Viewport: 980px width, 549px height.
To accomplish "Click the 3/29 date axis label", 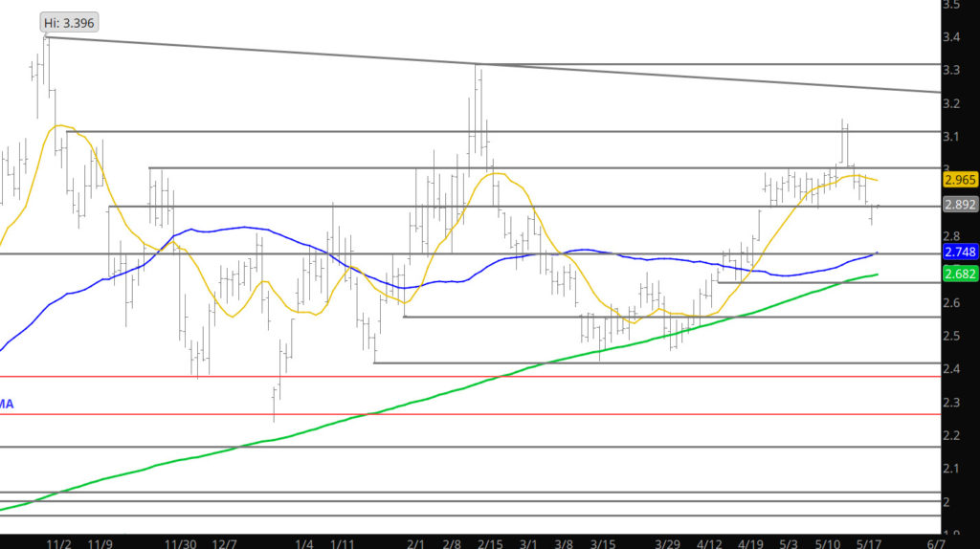I will coord(667,543).
